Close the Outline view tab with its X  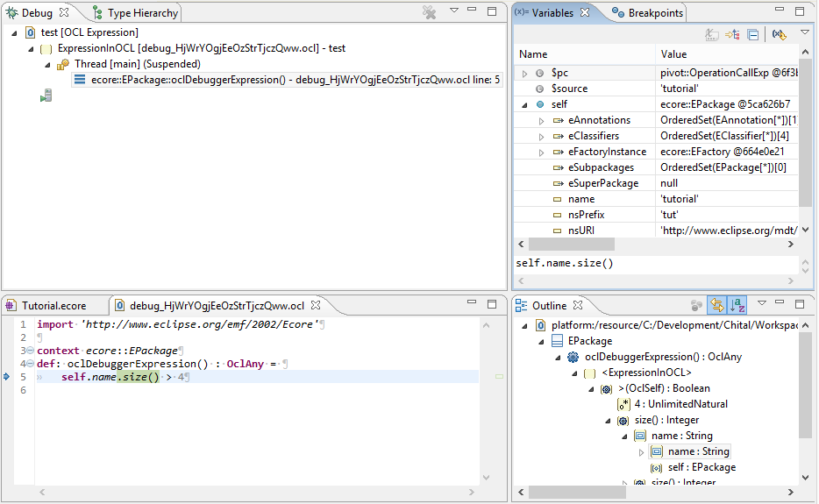pyautogui.click(x=577, y=304)
